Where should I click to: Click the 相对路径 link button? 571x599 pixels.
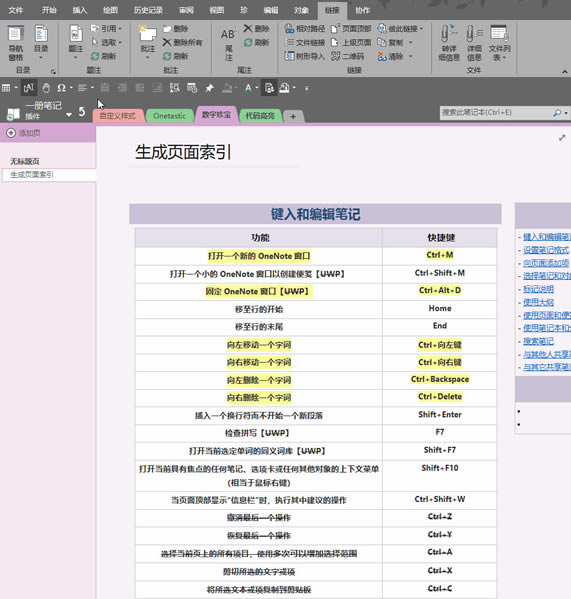pyautogui.click(x=305, y=29)
